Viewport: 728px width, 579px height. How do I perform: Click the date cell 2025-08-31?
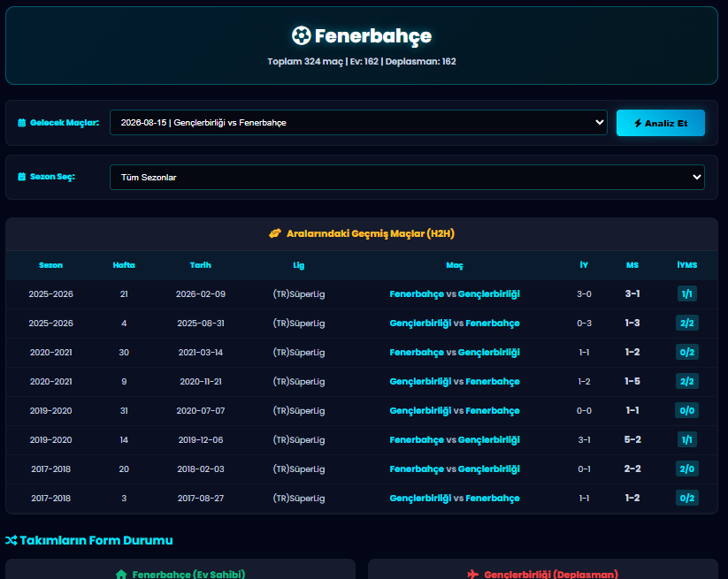[201, 324]
